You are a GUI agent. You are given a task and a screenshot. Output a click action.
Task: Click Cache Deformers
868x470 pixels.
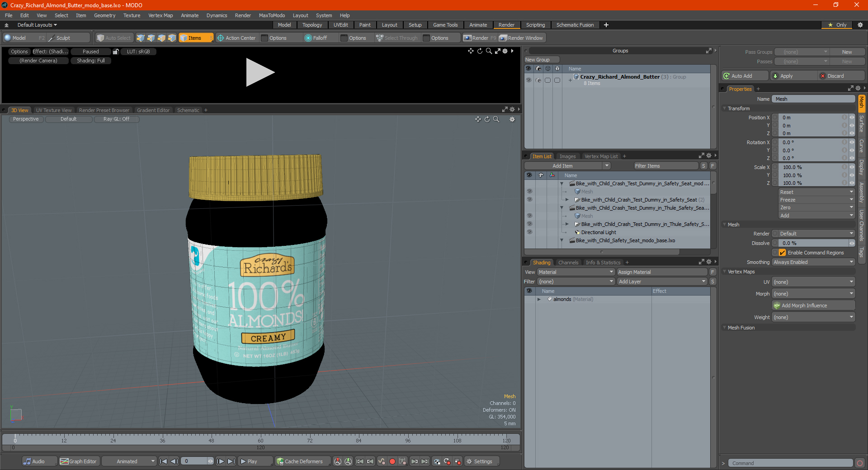point(302,461)
